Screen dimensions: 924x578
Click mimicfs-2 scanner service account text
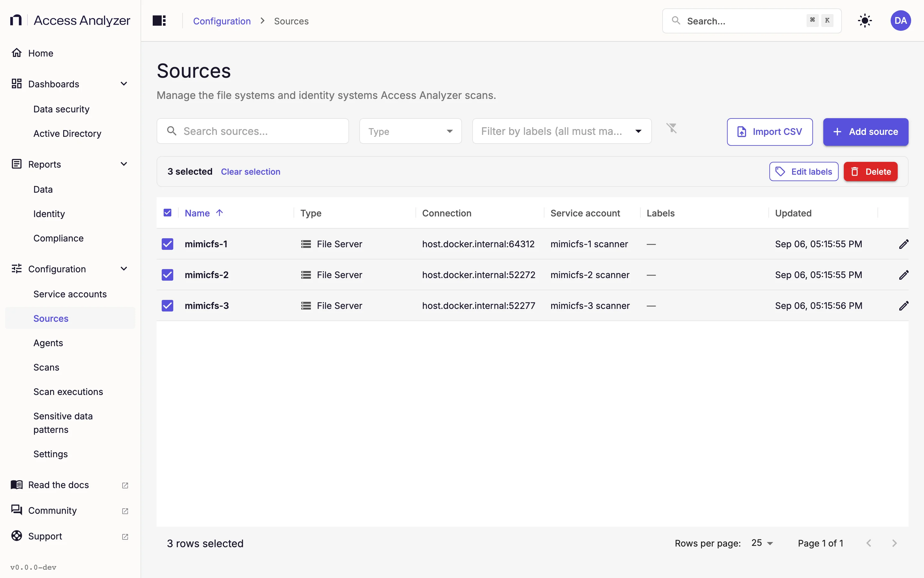pyautogui.click(x=590, y=275)
